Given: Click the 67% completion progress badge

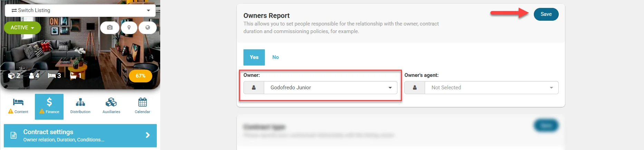Looking at the screenshot, I should [140, 76].
